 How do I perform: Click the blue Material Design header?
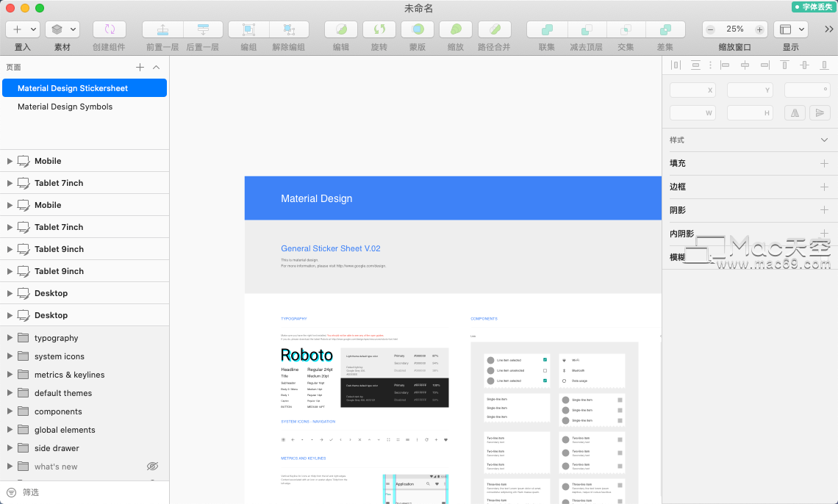[x=453, y=198]
